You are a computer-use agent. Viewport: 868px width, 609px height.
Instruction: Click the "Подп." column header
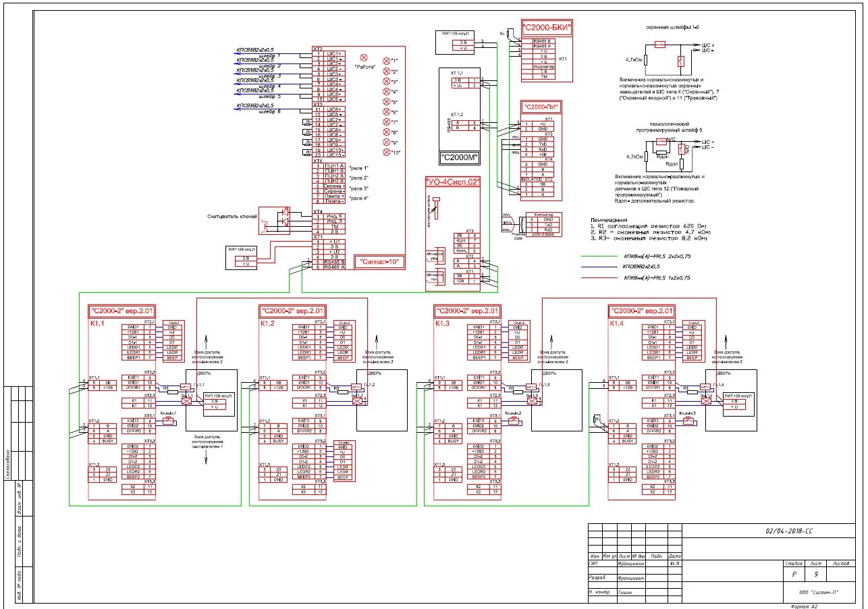pos(657,556)
